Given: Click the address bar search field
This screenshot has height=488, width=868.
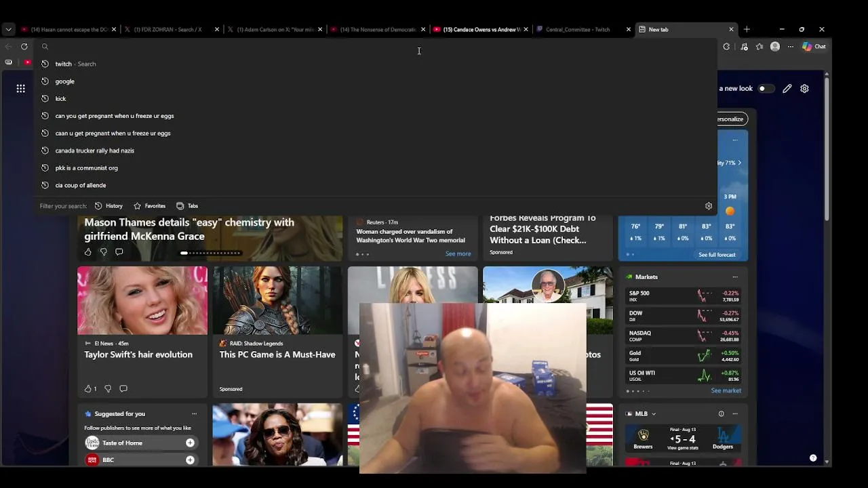Looking at the screenshot, I should [376, 47].
